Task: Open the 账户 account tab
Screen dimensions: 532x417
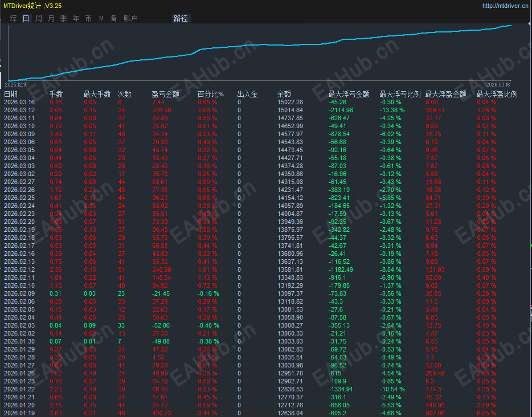Action: pos(130,18)
